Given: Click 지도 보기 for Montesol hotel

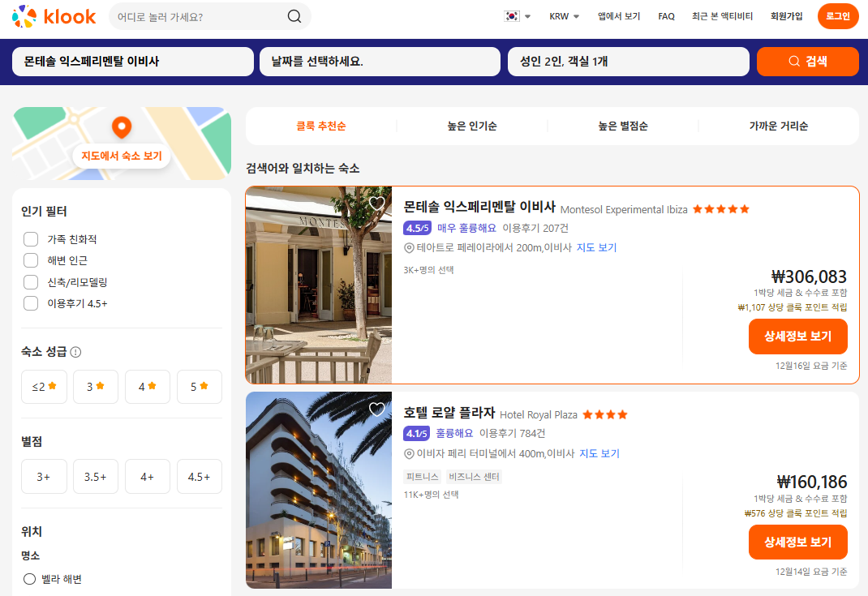Looking at the screenshot, I should click(597, 247).
